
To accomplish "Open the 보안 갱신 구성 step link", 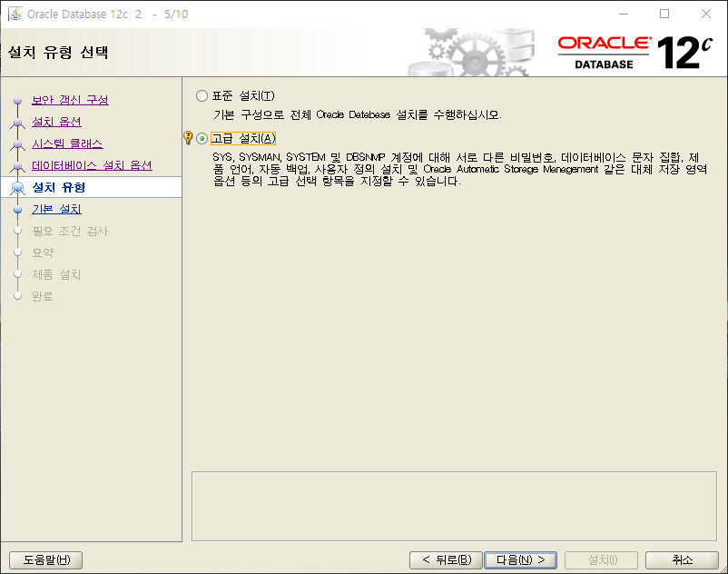I will [70, 100].
